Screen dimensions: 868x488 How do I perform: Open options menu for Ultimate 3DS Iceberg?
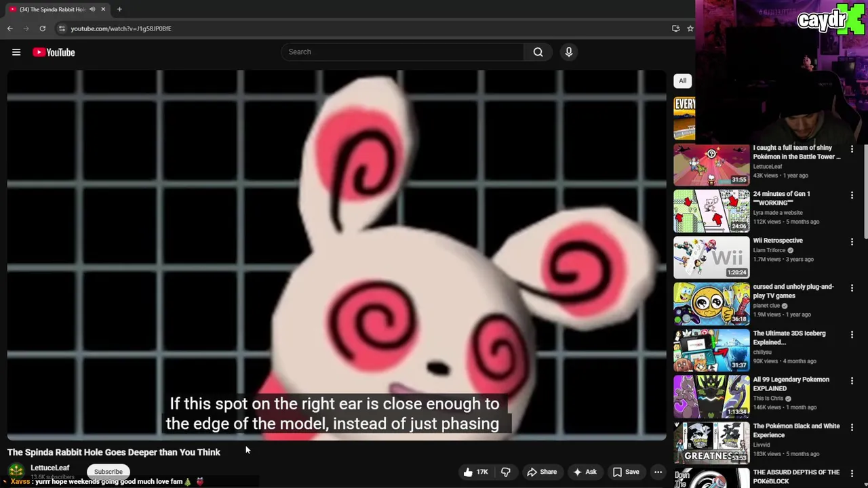[852, 334]
